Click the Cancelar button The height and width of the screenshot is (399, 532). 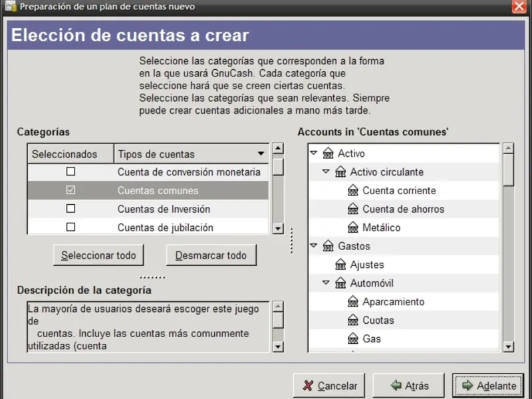point(329,386)
